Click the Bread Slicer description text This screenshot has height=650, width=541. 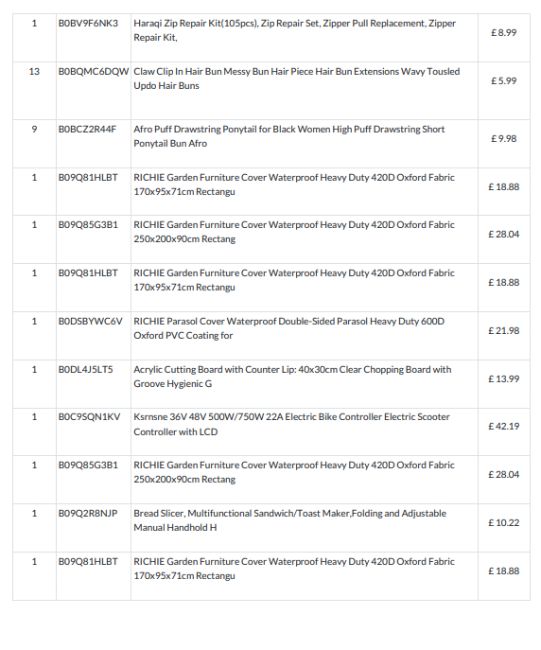click(290, 521)
